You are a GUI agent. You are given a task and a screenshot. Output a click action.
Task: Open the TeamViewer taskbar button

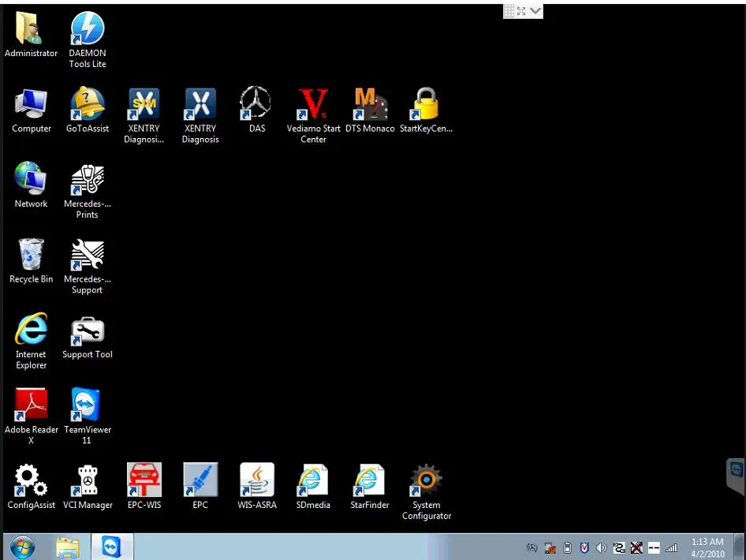(x=112, y=547)
